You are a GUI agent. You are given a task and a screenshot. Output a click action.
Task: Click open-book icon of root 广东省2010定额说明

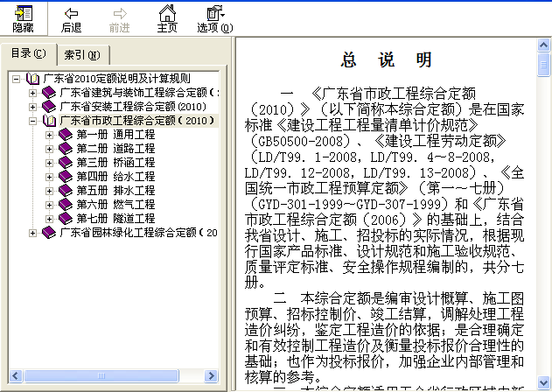tap(32, 79)
